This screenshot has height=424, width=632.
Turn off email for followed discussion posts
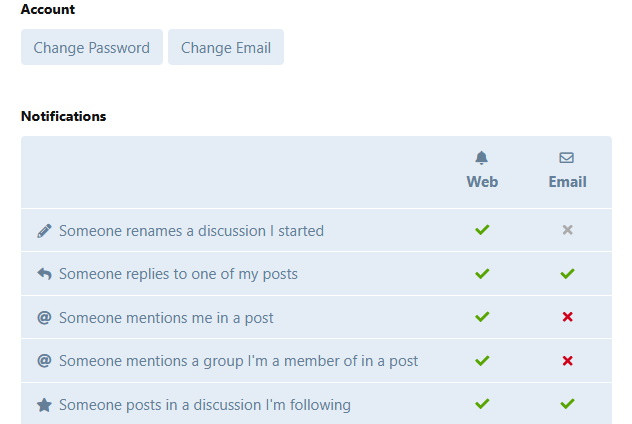(567, 404)
